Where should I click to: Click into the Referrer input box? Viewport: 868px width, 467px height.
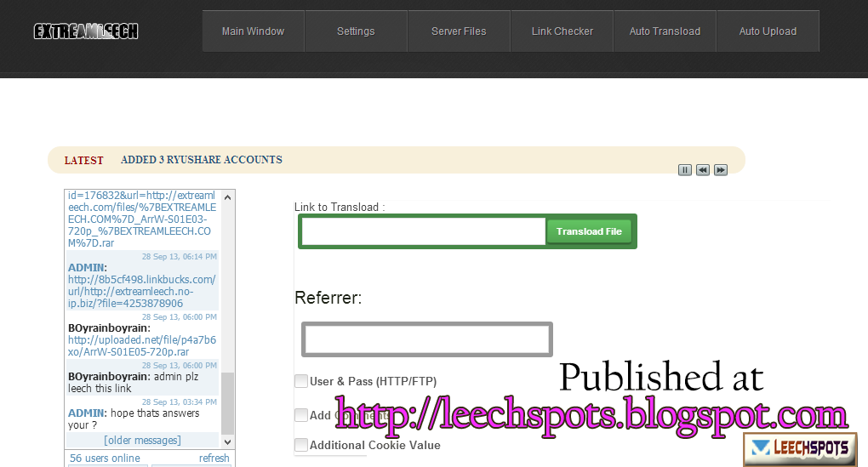click(427, 339)
